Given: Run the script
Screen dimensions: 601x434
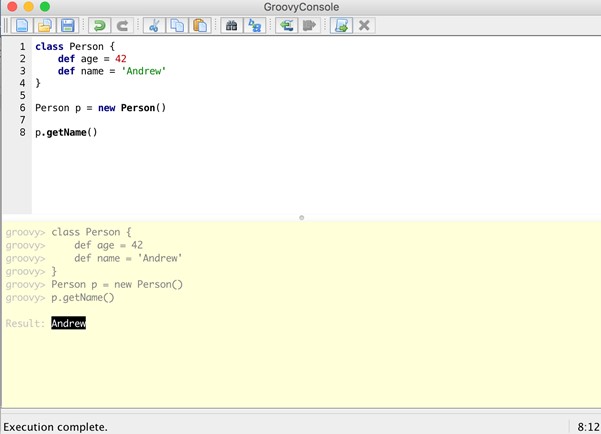Looking at the screenshot, I should point(341,26).
